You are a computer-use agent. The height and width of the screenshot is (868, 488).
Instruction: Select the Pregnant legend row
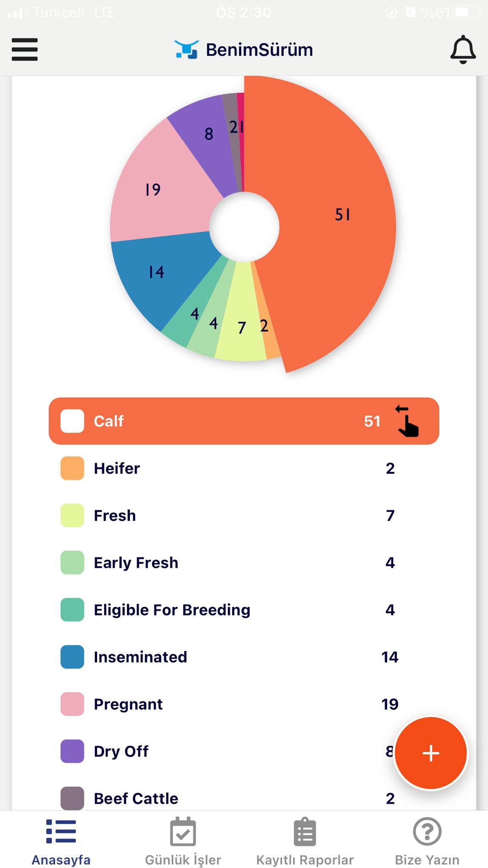(244, 704)
